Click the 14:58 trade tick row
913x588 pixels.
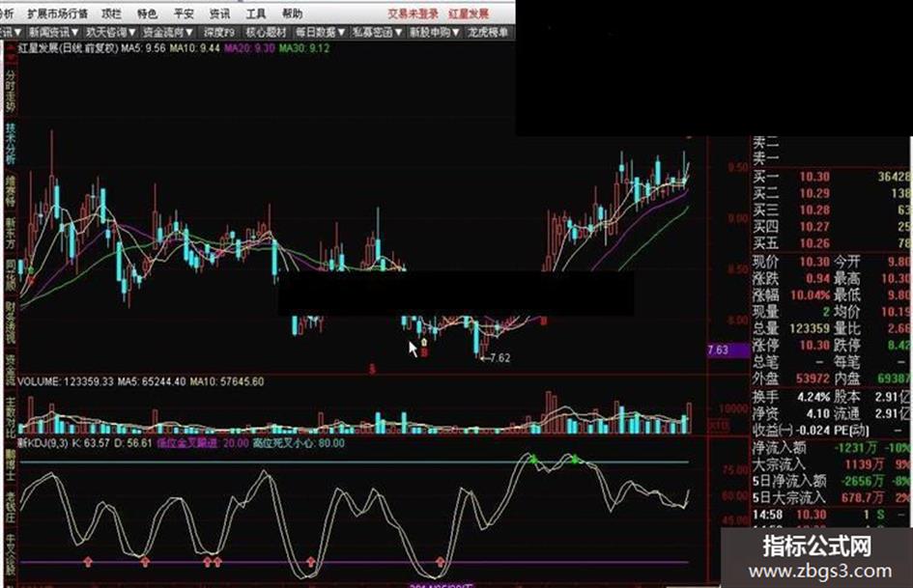[832, 515]
